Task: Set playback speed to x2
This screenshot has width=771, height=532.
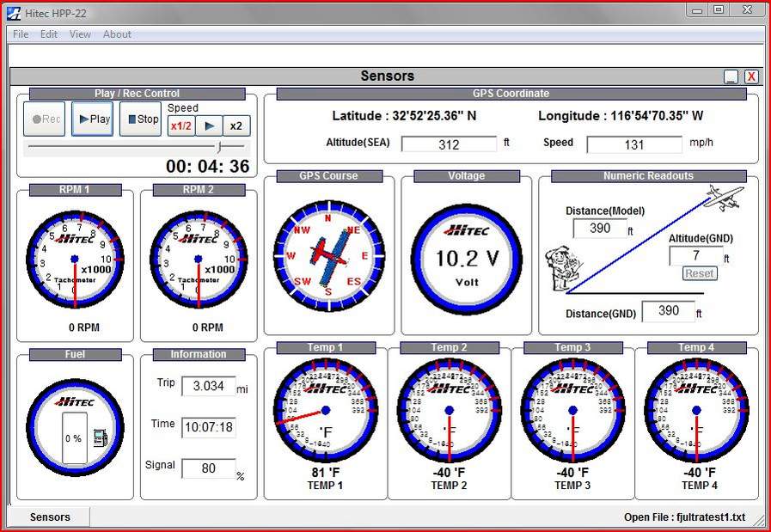Action: pyautogui.click(x=236, y=125)
